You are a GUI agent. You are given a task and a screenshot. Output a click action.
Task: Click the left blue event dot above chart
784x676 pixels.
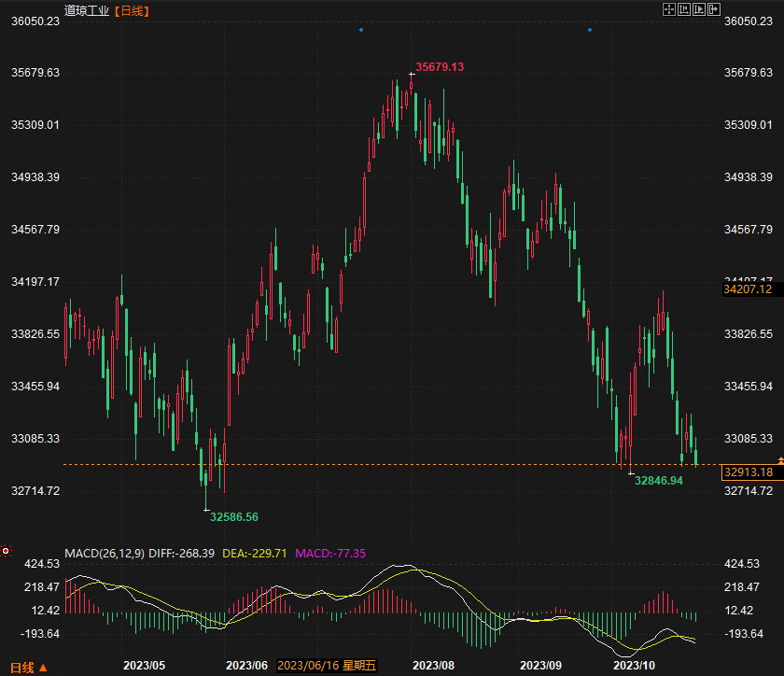(x=361, y=30)
